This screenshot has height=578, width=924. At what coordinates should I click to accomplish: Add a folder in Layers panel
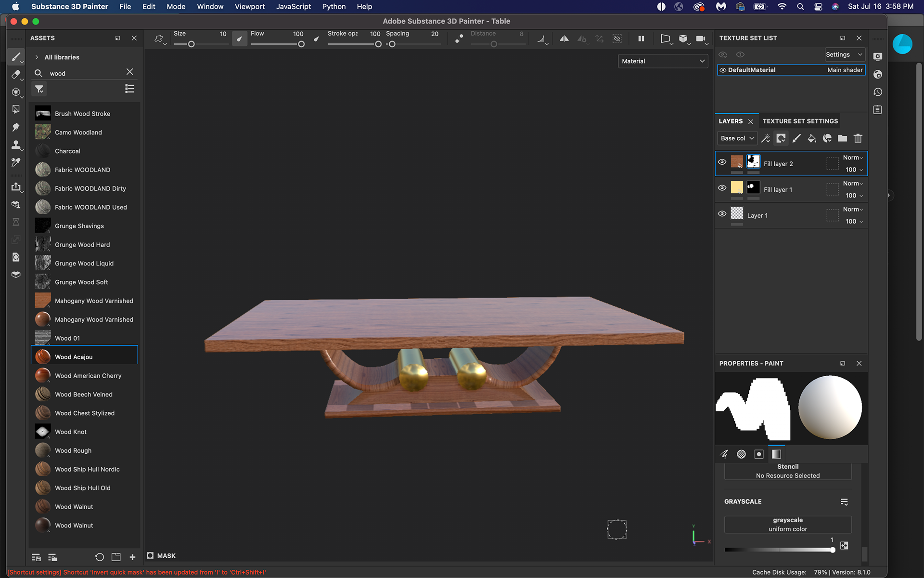843,138
